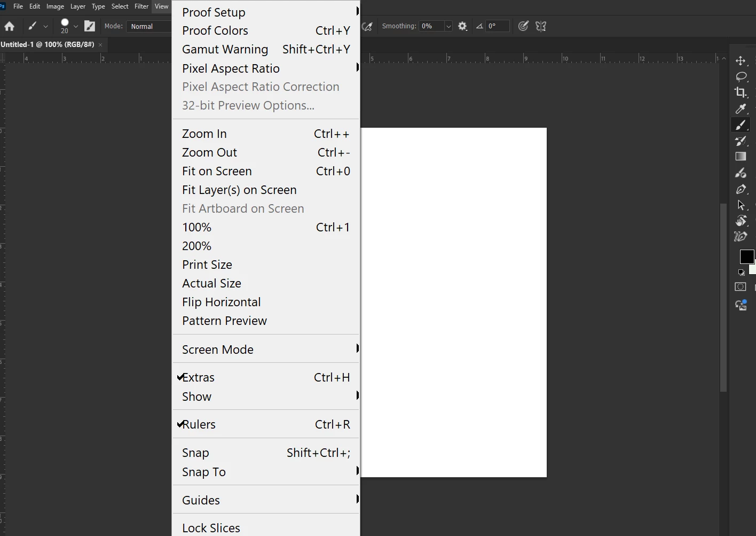756x536 pixels.
Task: Expand the Guides submenu
Action: 266,500
